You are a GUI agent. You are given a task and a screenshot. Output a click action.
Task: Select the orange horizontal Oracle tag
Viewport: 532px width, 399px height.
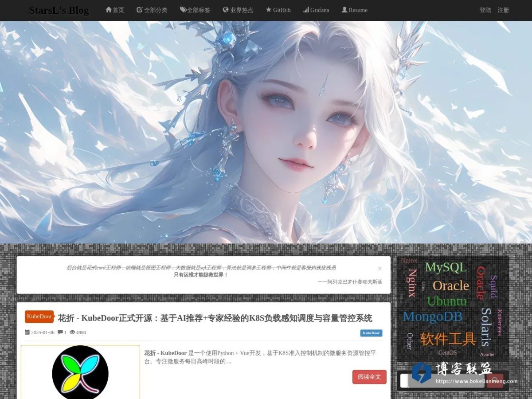pyautogui.click(x=451, y=286)
